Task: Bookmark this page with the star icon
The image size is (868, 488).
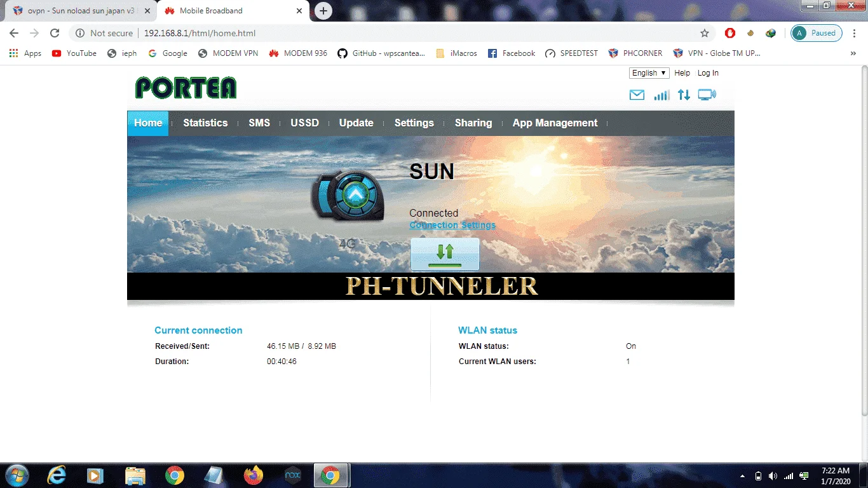Action: point(705,33)
